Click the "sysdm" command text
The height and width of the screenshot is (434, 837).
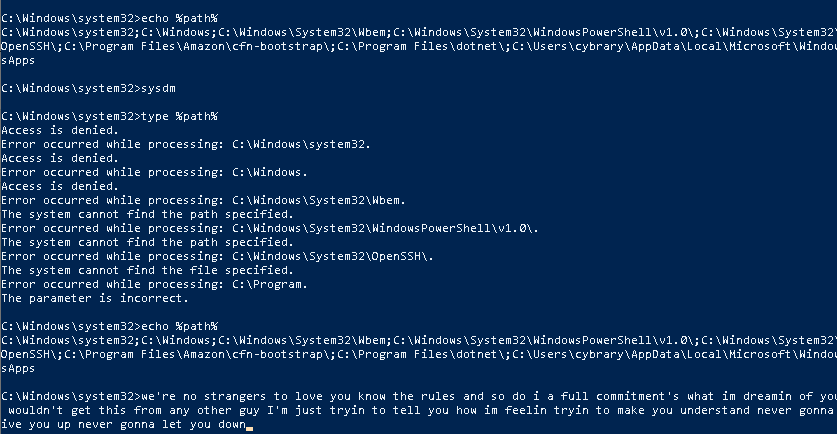[158, 89]
